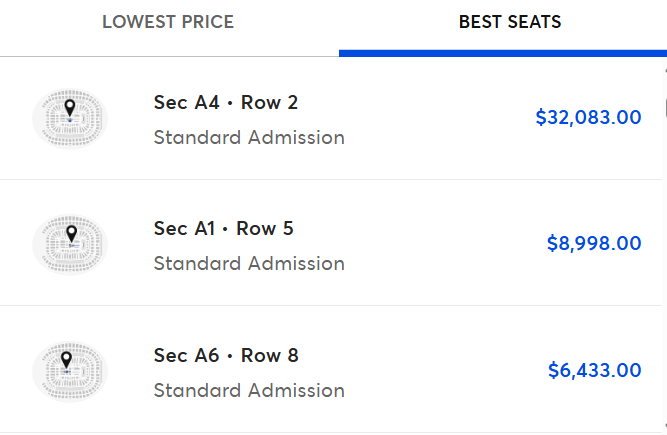This screenshot has width=667, height=435.
Task: Click the $32,083.00 price
Action: 588,117
